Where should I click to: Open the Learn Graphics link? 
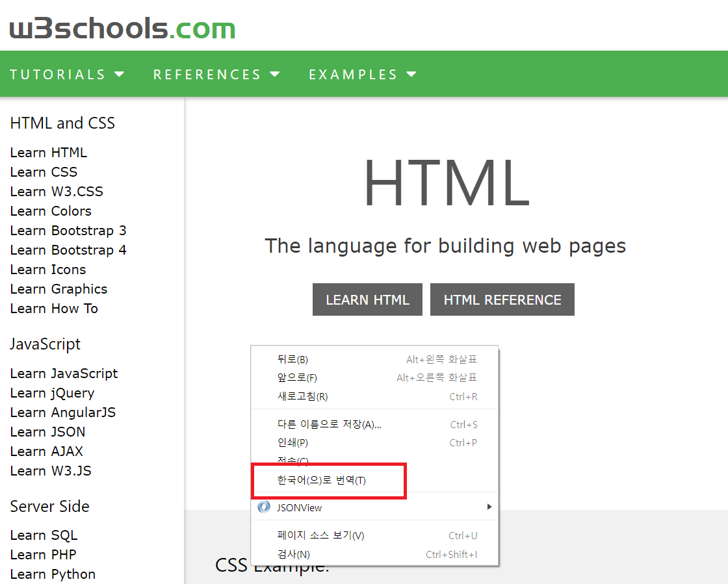[x=58, y=289]
